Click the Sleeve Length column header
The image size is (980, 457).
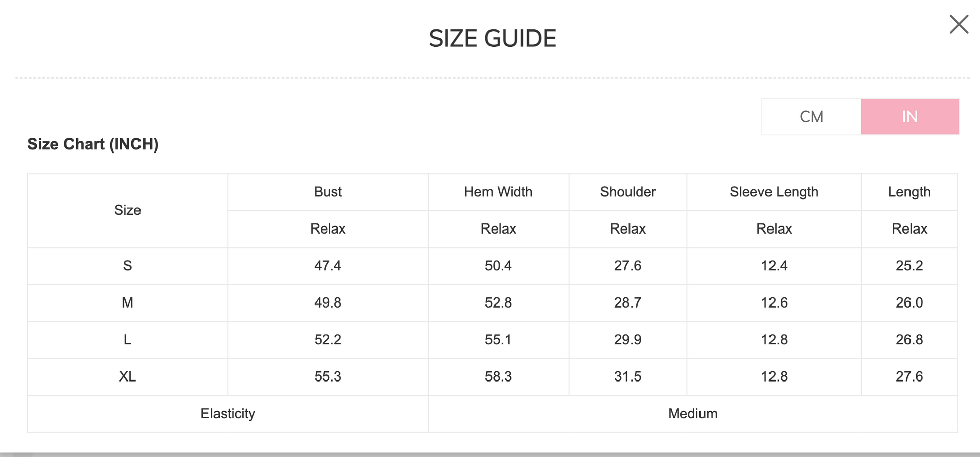[x=774, y=192]
